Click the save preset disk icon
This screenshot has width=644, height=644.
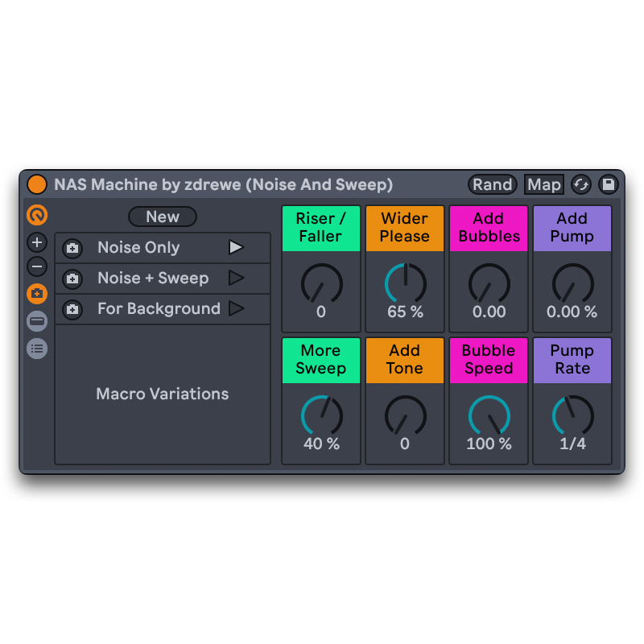[609, 184]
